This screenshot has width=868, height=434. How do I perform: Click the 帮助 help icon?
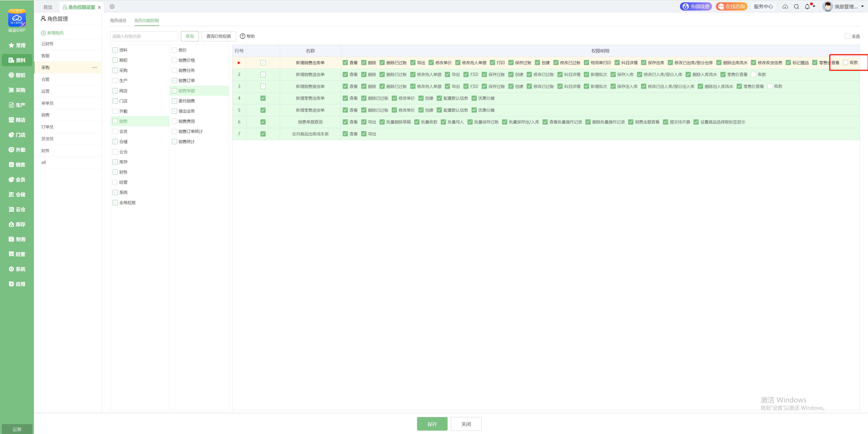[x=243, y=36]
